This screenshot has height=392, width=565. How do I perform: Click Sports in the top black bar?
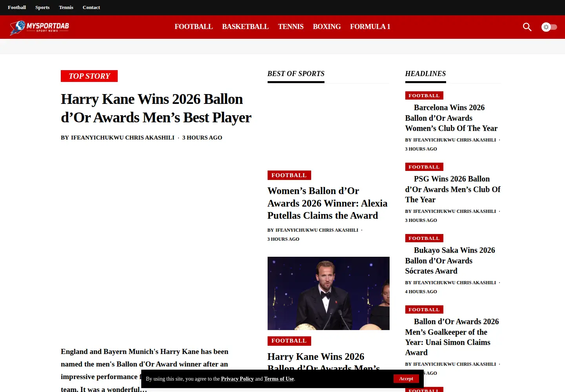pos(42,7)
